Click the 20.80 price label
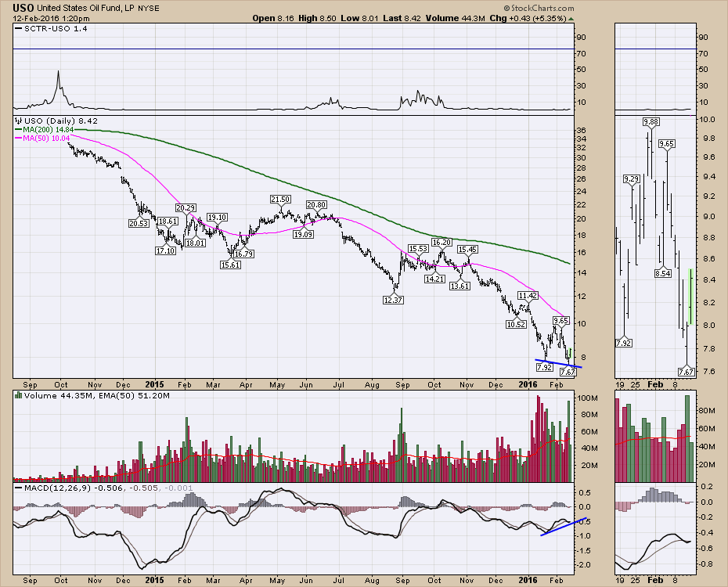The image size is (728, 587). pyautogui.click(x=317, y=204)
